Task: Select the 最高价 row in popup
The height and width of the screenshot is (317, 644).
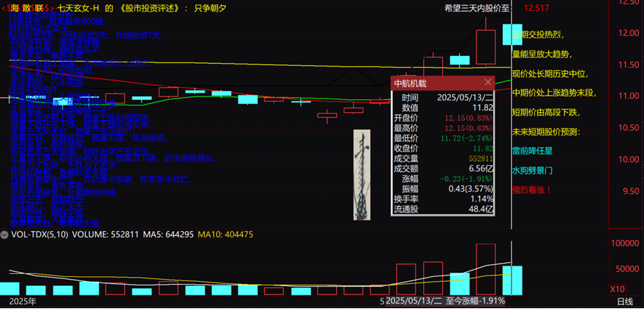Action: pyautogui.click(x=443, y=128)
